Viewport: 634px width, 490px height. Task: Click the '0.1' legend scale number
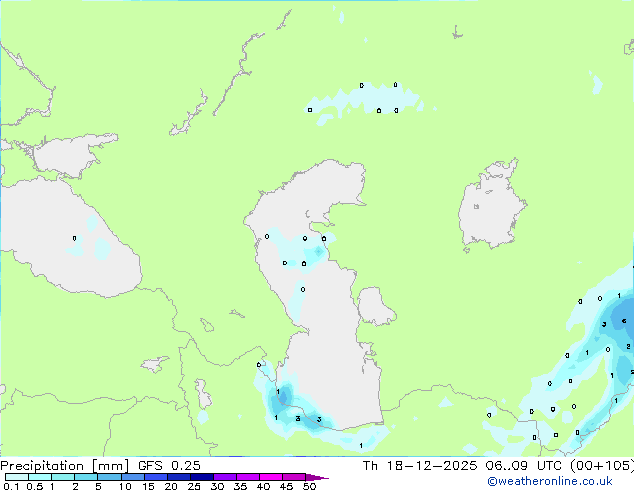click(x=11, y=486)
